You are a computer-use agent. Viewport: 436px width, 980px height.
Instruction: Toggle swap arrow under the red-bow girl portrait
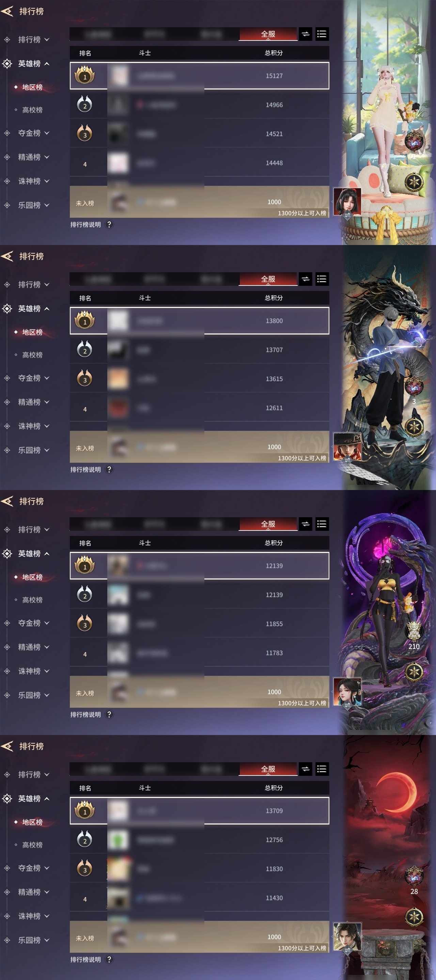point(347,215)
